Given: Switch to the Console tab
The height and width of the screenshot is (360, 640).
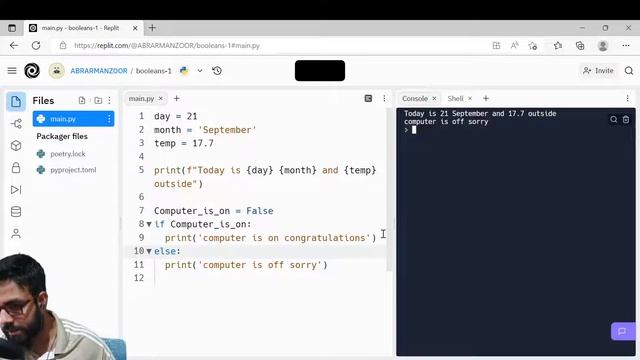Looking at the screenshot, I should 415,98.
